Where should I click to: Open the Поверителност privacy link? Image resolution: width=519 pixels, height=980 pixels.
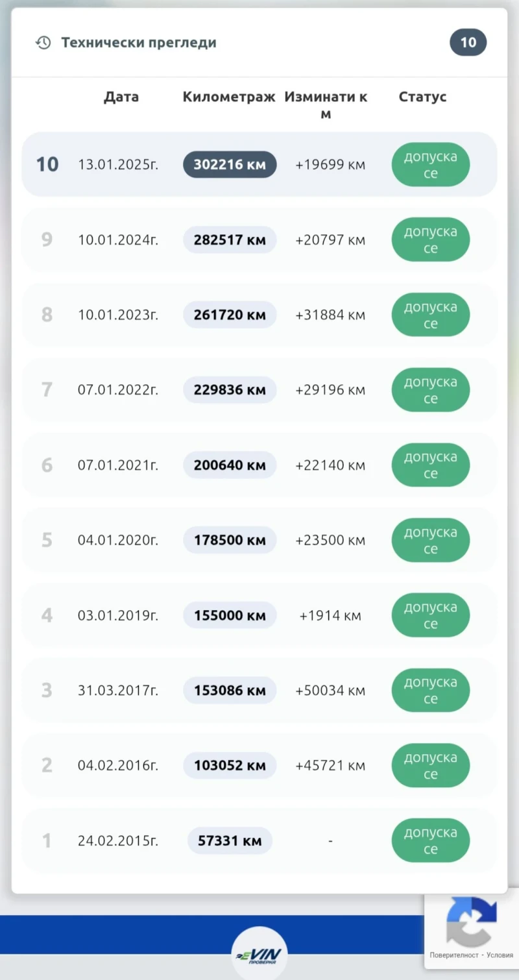tap(453, 955)
